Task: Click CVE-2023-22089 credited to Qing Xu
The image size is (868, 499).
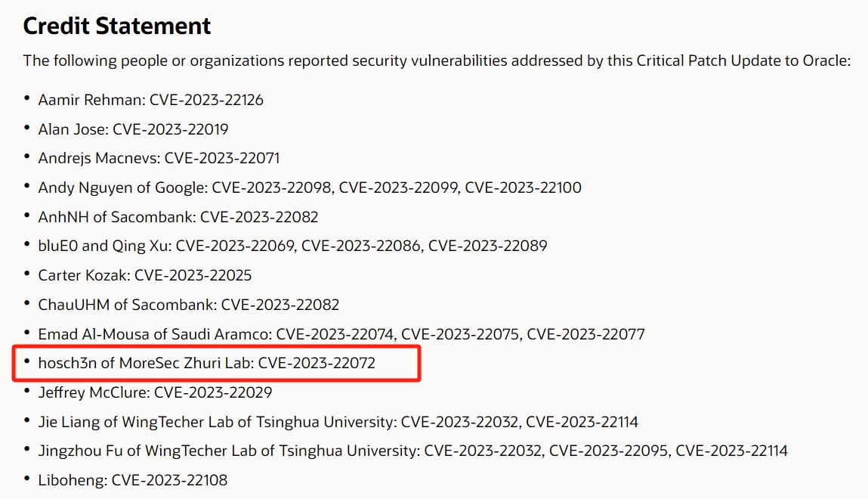Action: (488, 246)
